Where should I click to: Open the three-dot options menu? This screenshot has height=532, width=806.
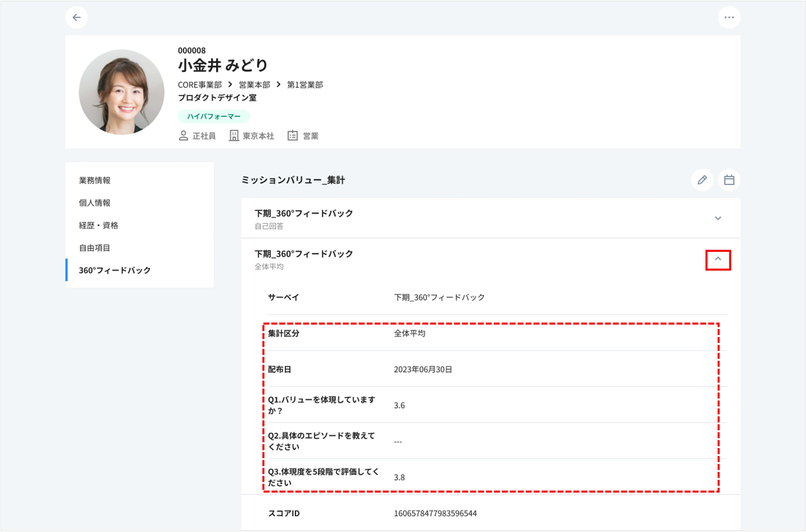[729, 17]
